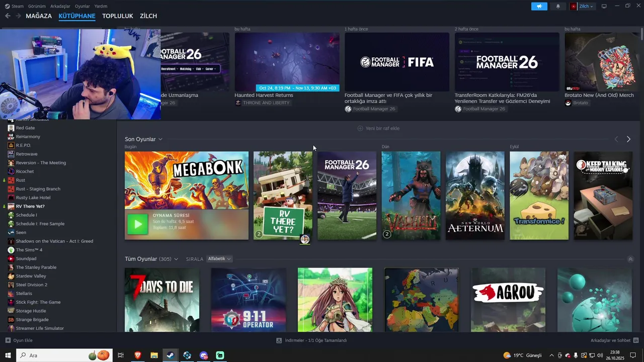Image resolution: width=644 pixels, height=362 pixels.
Task: Go forward with the right arrow
Action: tap(18, 16)
